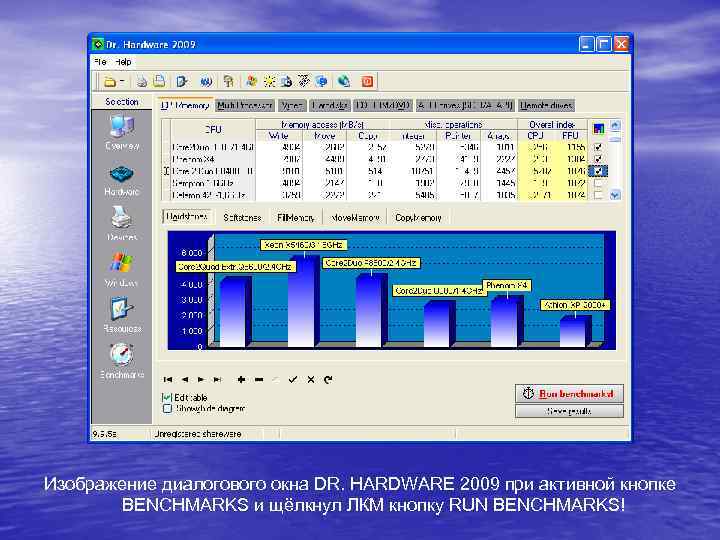Enable the Show whole diagram checkbox

167,408
